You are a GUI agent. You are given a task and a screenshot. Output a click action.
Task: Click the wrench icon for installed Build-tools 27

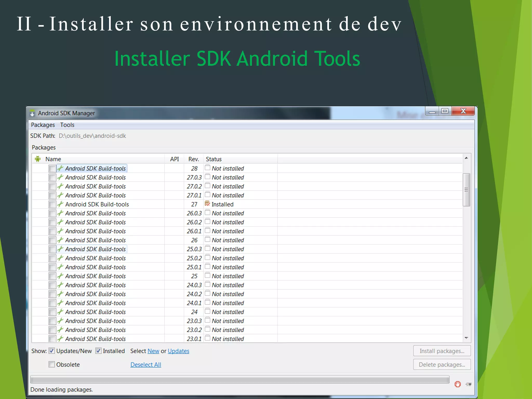(60, 204)
